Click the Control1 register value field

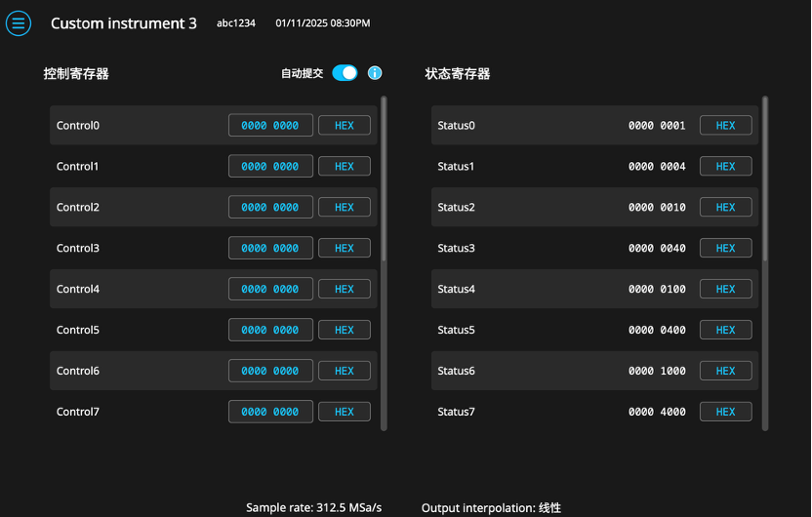[270, 167]
